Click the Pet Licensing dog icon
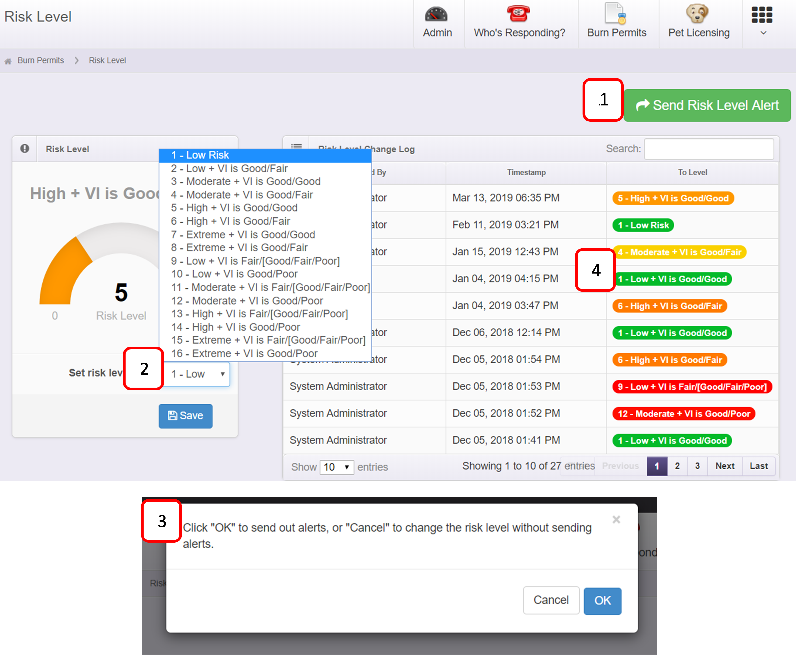 (x=697, y=14)
